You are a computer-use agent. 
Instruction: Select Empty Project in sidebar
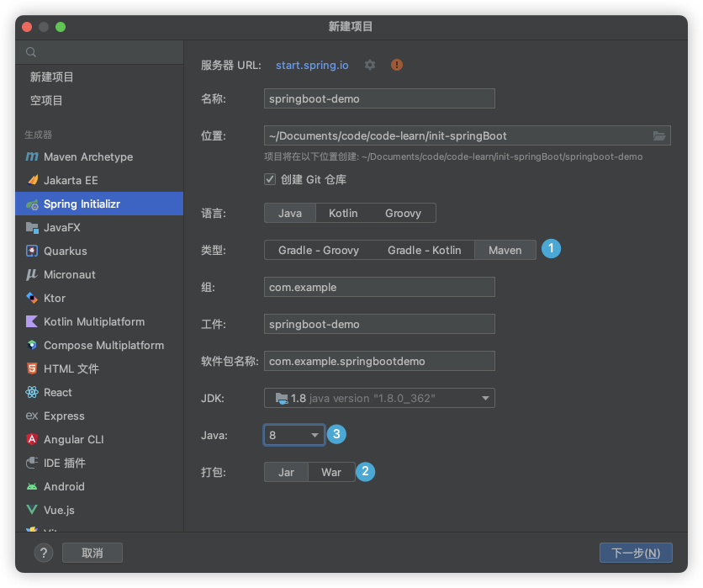coord(46,100)
